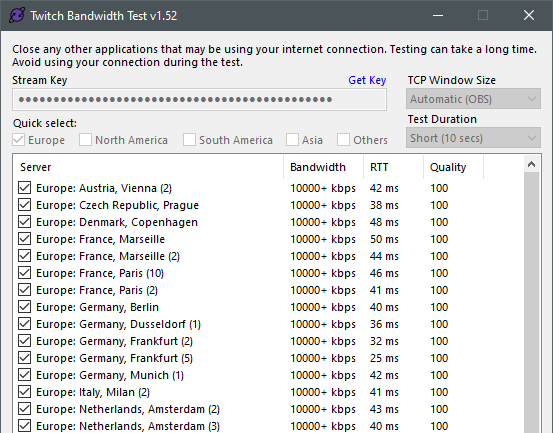This screenshot has width=553, height=433.
Task: Uncheck Europe: Denmark, Copenhagen
Action: click(24, 222)
